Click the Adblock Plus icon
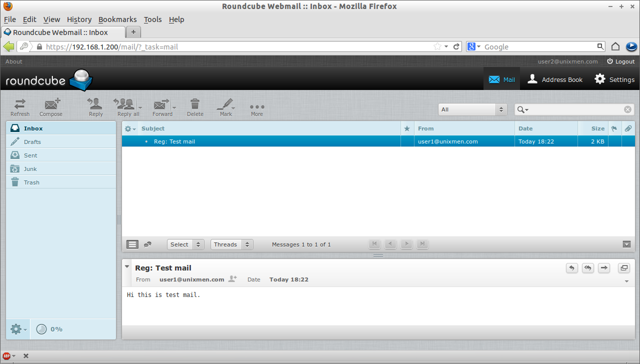This screenshot has height=364, width=640. (x=7, y=356)
